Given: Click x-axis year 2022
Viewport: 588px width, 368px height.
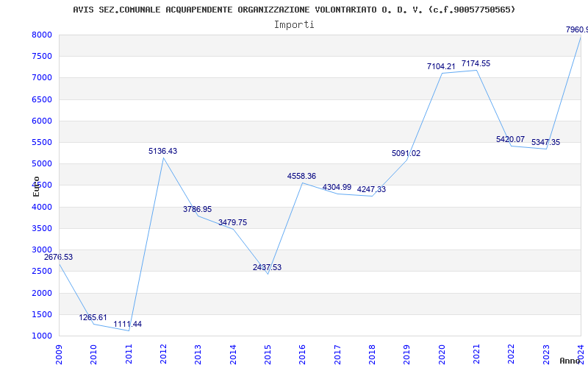Looking at the screenshot, I should [512, 354].
